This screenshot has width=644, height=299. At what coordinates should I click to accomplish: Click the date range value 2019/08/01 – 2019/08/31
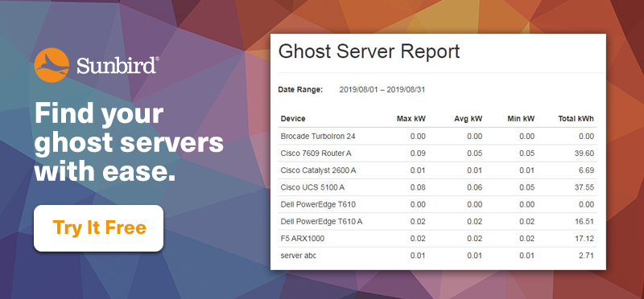tap(382, 89)
